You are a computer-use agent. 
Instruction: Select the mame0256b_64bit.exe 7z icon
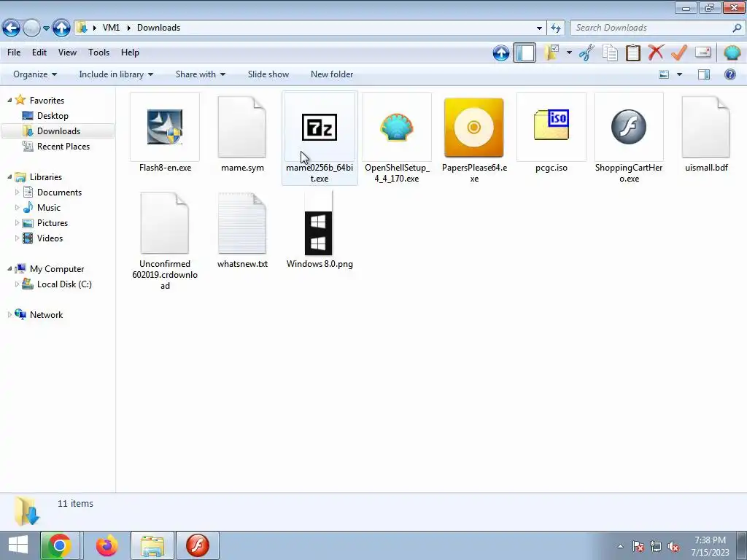(320, 127)
